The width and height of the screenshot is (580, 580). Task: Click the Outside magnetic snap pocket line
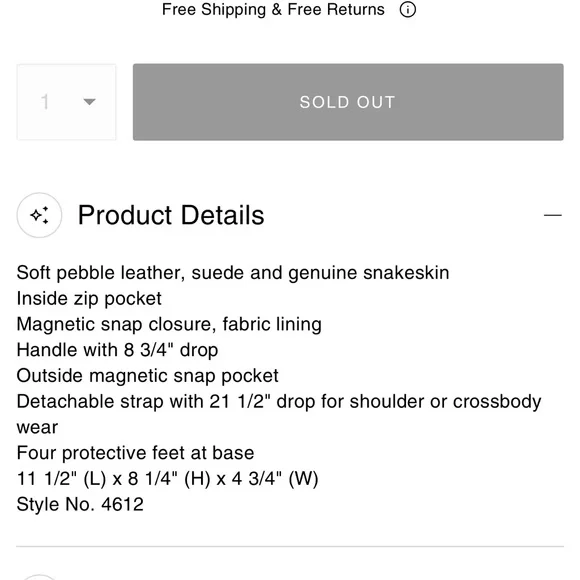click(x=147, y=376)
